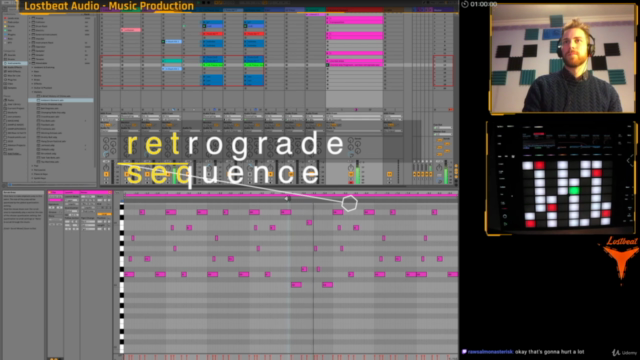640x360 pixels.
Task: Expand the Pad subfolder under Wavetable
Action: 32,166
